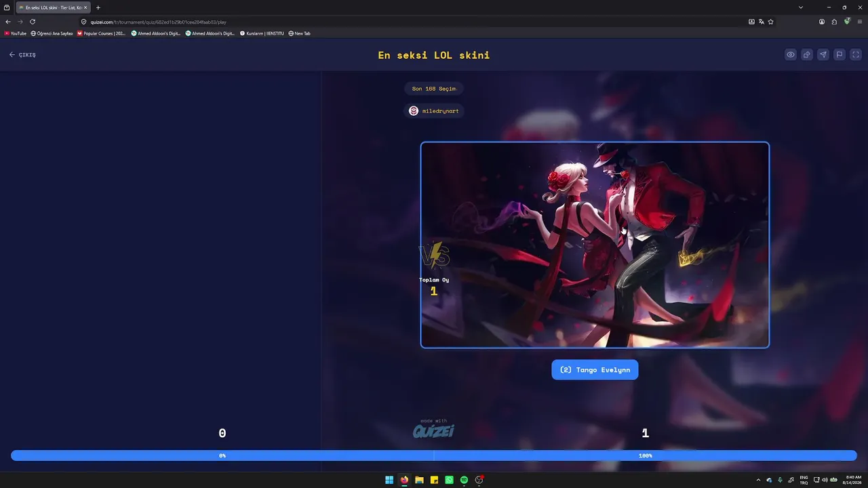Open a new browser tab
The height and width of the screenshot is (488, 868).
(x=98, y=7)
